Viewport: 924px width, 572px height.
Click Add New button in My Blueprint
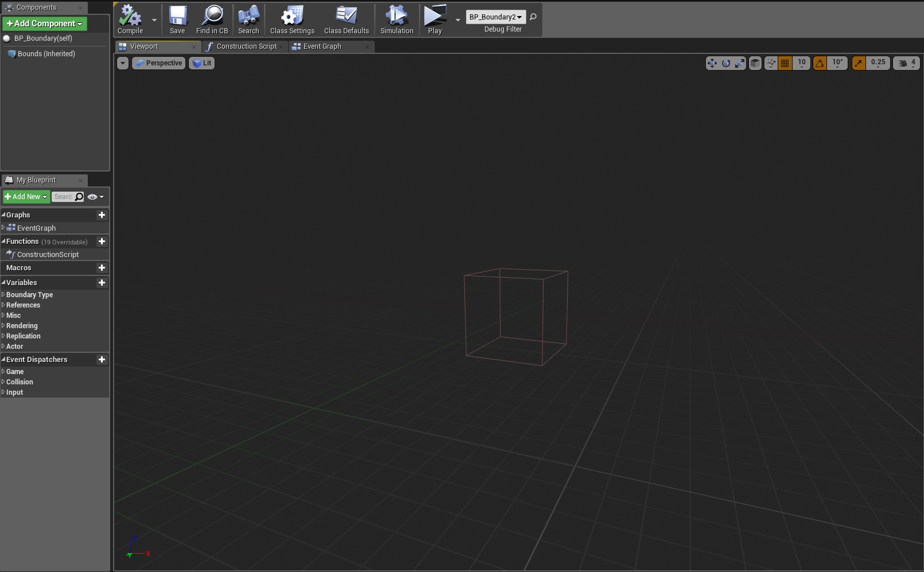coord(26,197)
